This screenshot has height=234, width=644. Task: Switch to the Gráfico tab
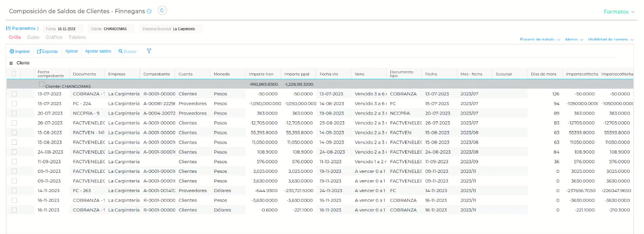pos(54,37)
